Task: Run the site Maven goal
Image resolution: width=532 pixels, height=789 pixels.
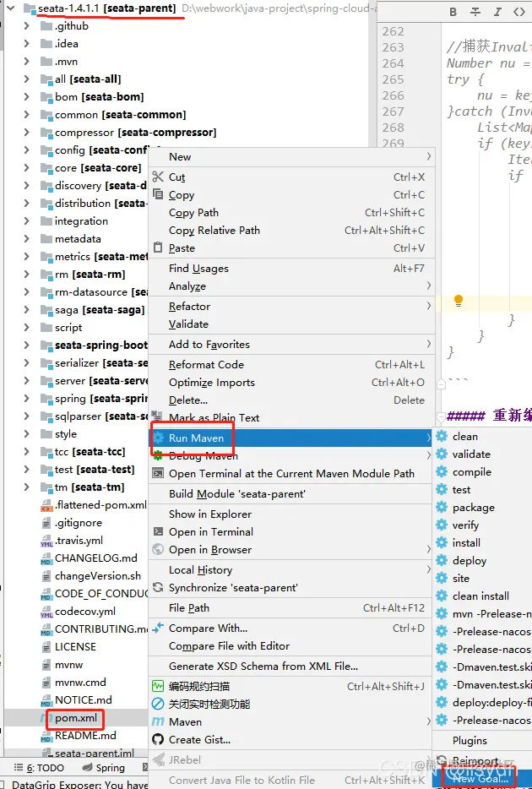Action: point(483,578)
